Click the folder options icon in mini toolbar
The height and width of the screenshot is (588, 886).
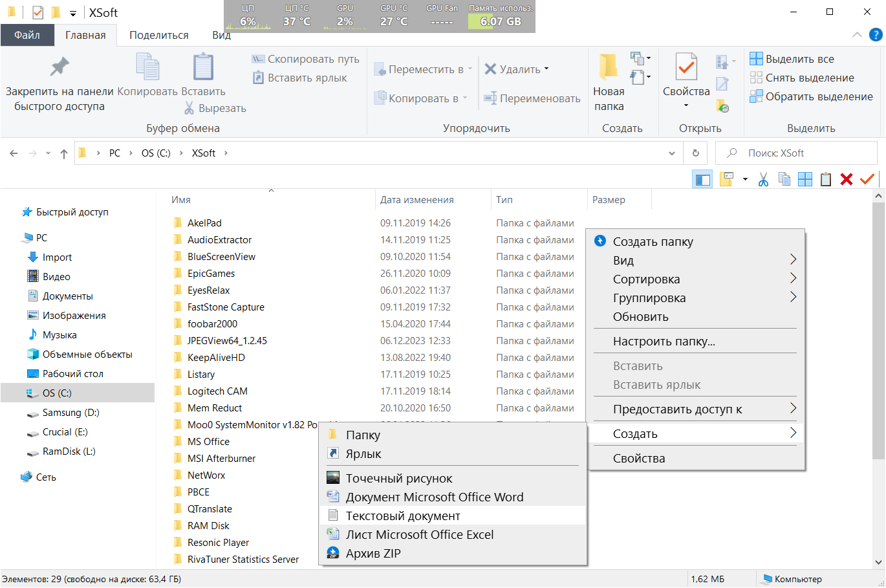[726, 179]
